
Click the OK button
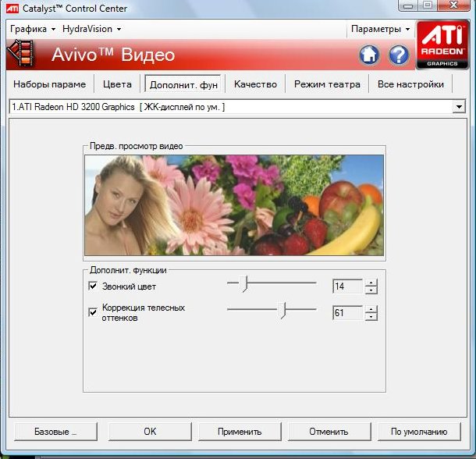150,432
